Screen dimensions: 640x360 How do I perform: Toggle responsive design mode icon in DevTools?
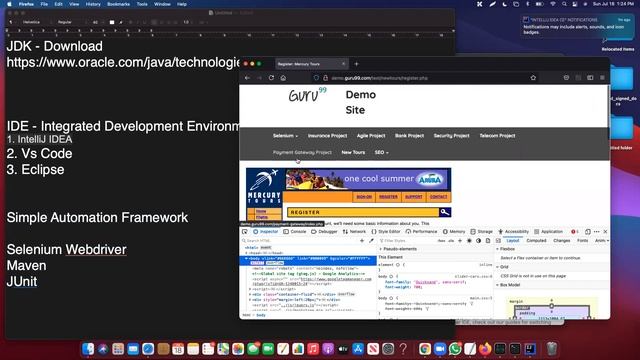coord(587,231)
